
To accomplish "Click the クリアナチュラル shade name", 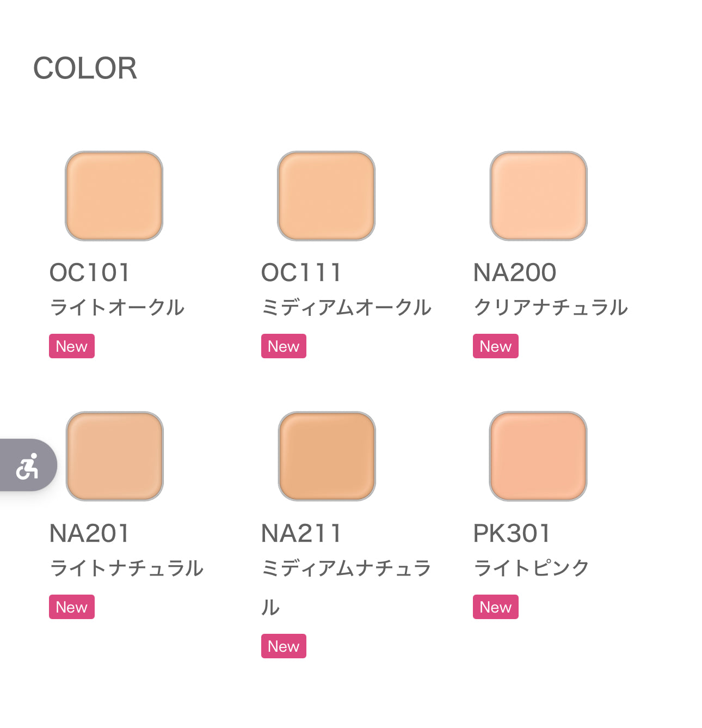I will click(x=550, y=308).
